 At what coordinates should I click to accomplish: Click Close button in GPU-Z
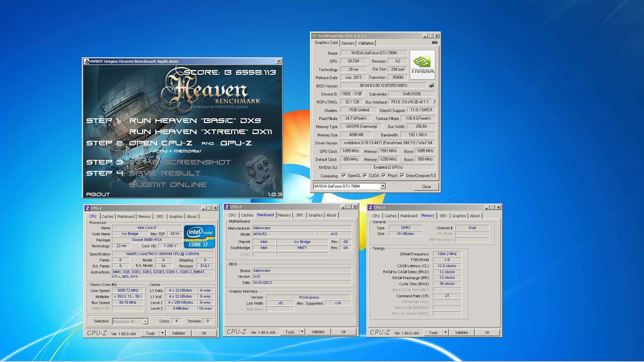[426, 187]
